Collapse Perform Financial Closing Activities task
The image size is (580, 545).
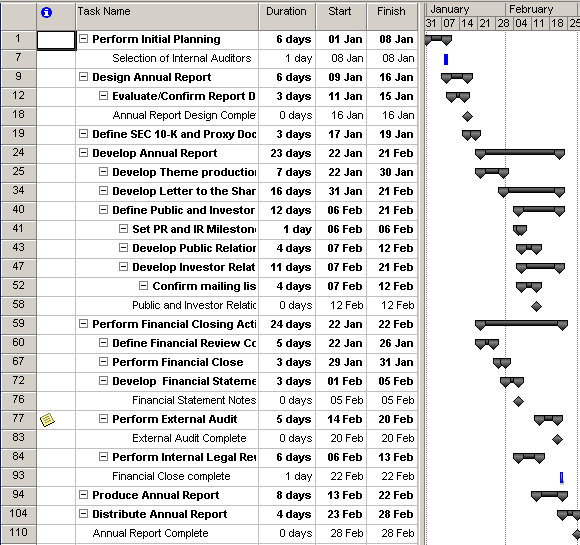click(84, 323)
